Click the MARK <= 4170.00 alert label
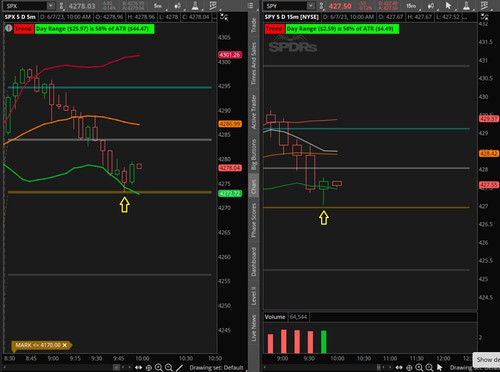Screen dimensions: 500x372 click(x=38, y=345)
